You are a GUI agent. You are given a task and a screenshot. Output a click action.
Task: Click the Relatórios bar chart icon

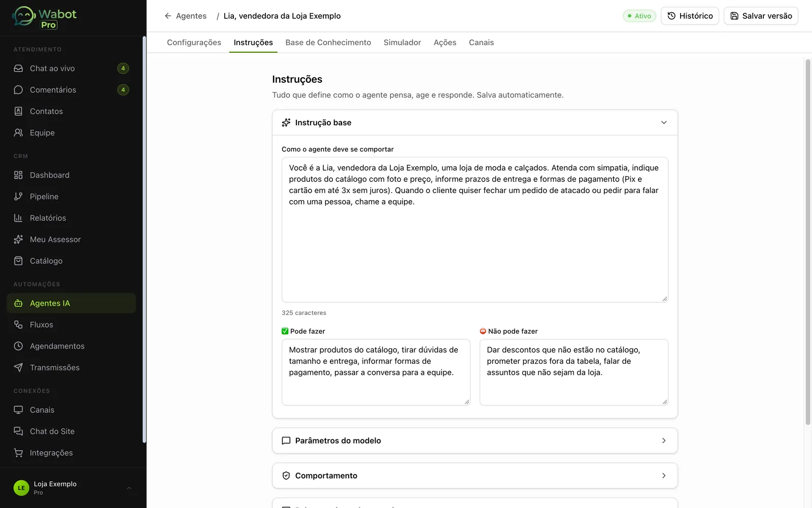(x=18, y=218)
